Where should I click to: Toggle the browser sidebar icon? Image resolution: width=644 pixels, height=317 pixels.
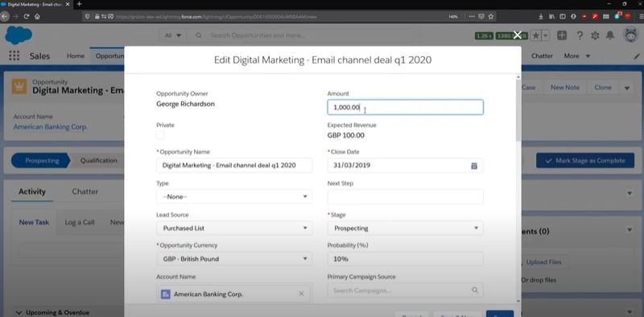click(x=563, y=17)
